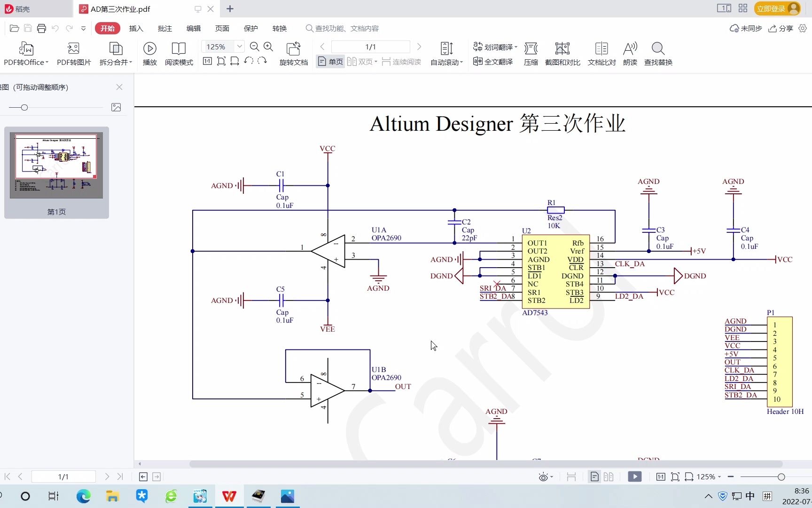Open the 编辑 ribbon tab

click(x=193, y=28)
